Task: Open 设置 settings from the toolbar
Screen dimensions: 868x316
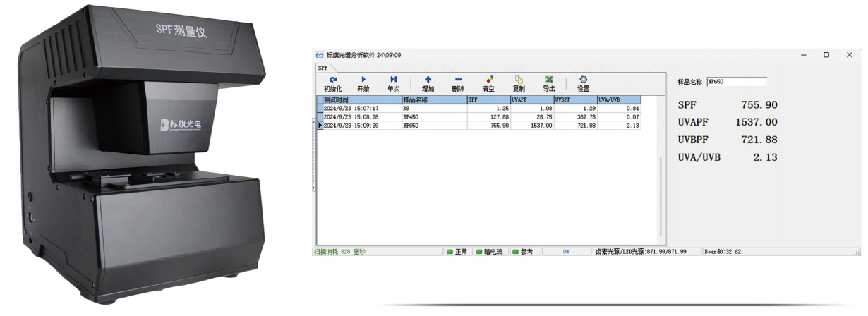Action: pos(584,84)
